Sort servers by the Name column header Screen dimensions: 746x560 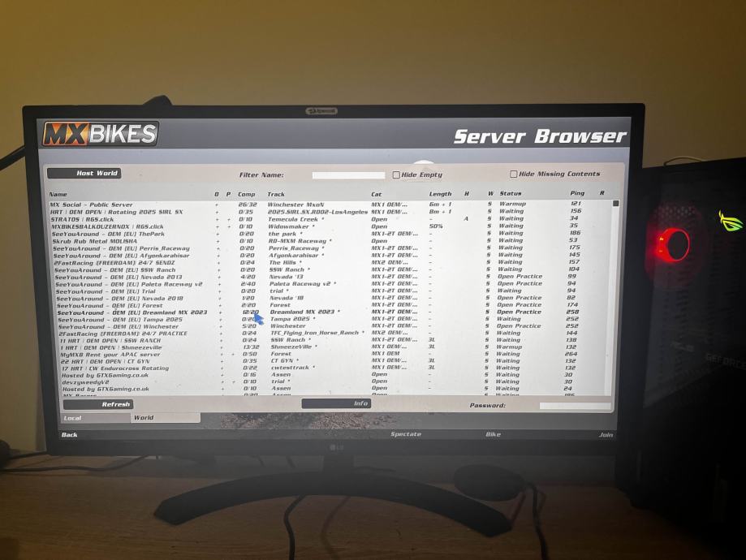pos(58,194)
